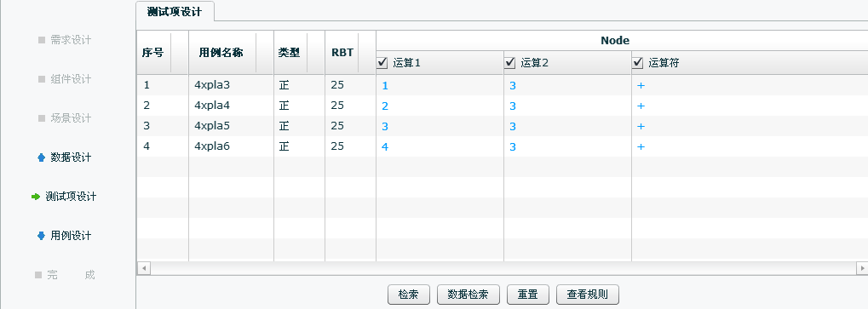The width and height of the screenshot is (868, 309).
Task: Click the blue up arrow beside 数据设计
Action: (x=41, y=157)
